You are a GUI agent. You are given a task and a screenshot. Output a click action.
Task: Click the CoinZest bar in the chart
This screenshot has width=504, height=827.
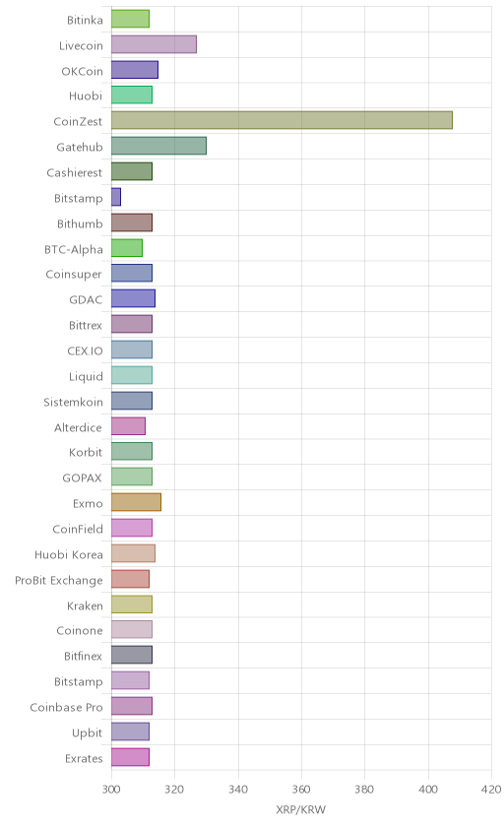tap(282, 120)
